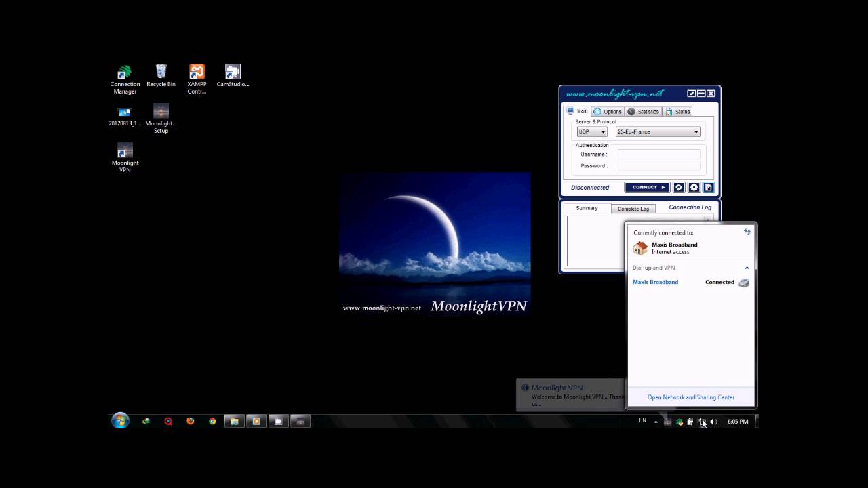The width and height of the screenshot is (868, 488).
Task: Click the Password input field
Action: (658, 165)
